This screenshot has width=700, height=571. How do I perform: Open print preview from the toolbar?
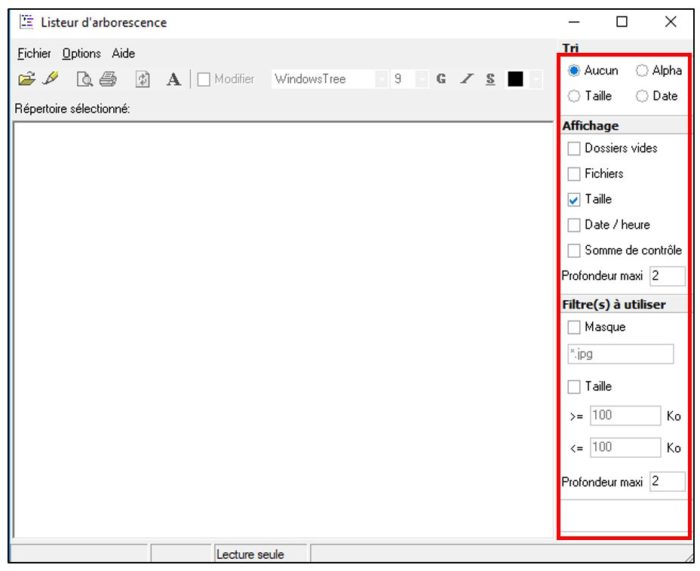(x=85, y=79)
